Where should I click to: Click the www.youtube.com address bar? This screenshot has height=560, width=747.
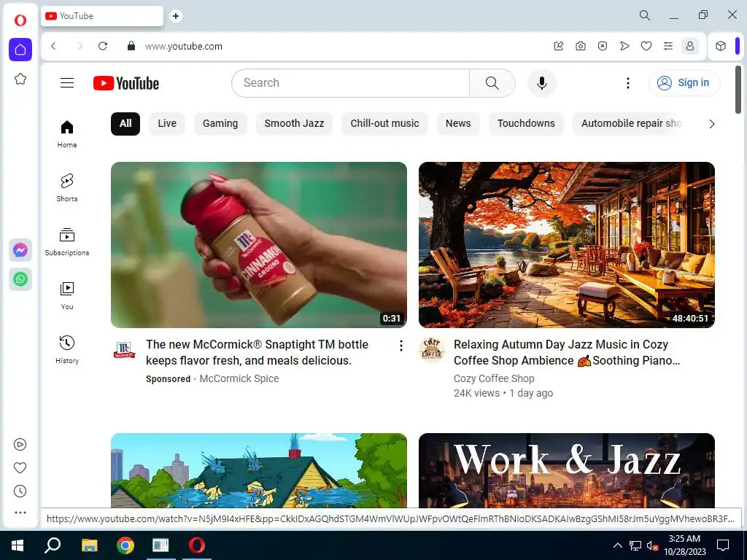tap(183, 46)
